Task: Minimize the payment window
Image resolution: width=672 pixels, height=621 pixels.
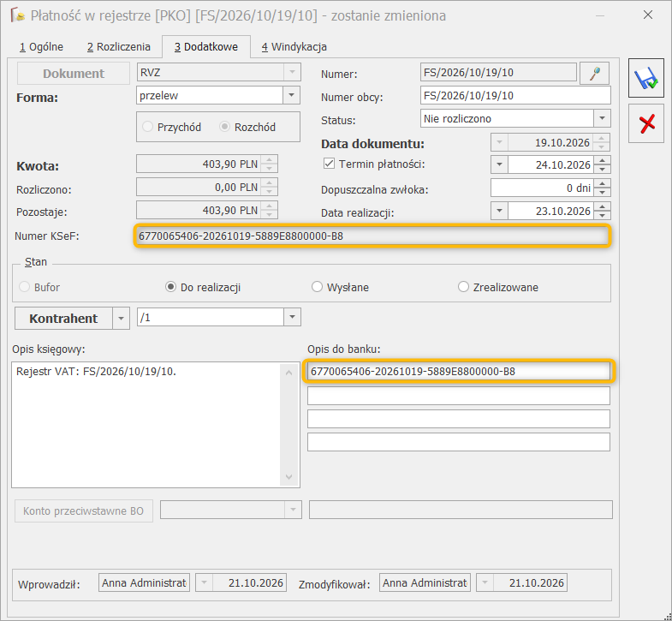Action: point(599,15)
